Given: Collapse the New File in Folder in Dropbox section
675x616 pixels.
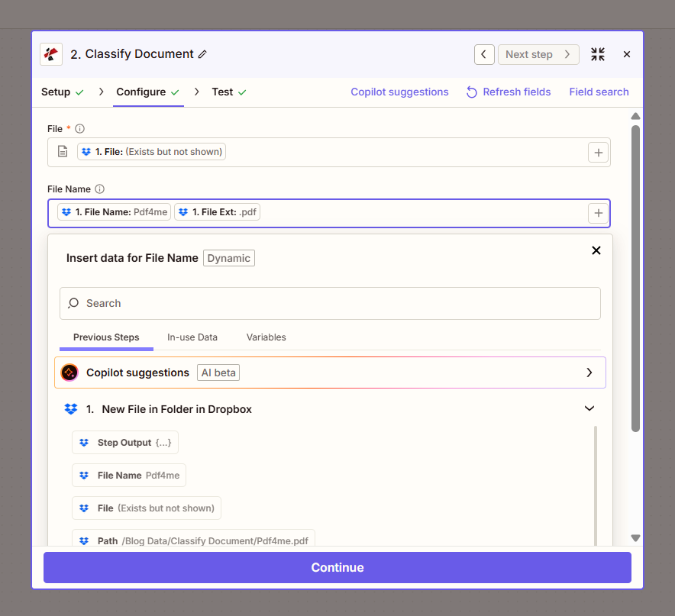Looking at the screenshot, I should [x=589, y=408].
